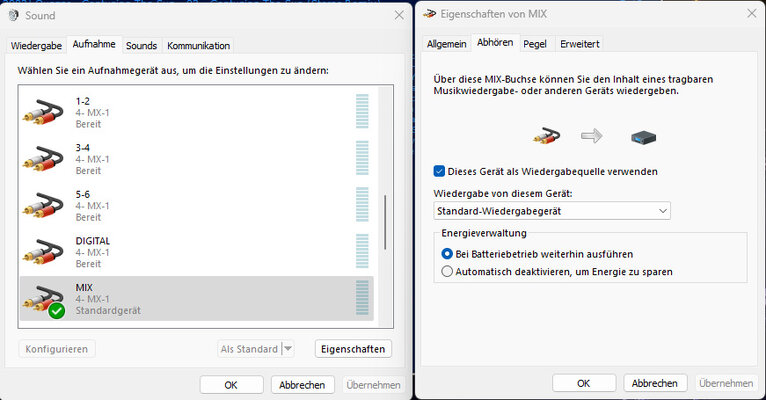The height and width of the screenshot is (400, 766).
Task: Click the 1-2 device RCA cable icon
Action: pyautogui.click(x=43, y=112)
